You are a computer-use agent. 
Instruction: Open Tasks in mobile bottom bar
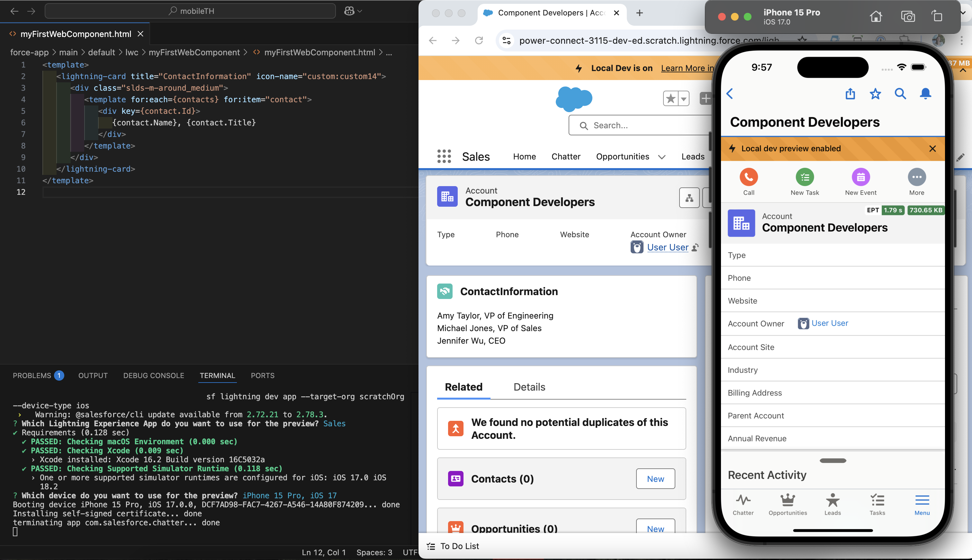[x=877, y=504]
